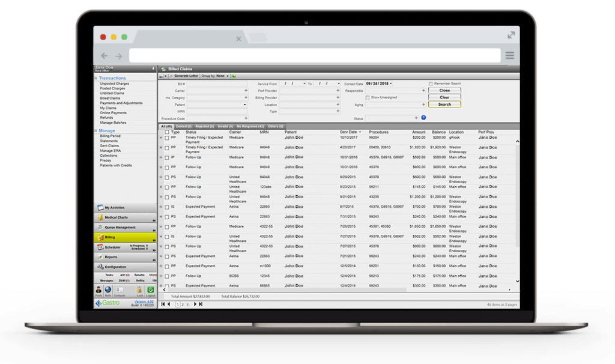
Task: Open the Patient dropdown arrow
Action: click(x=245, y=105)
